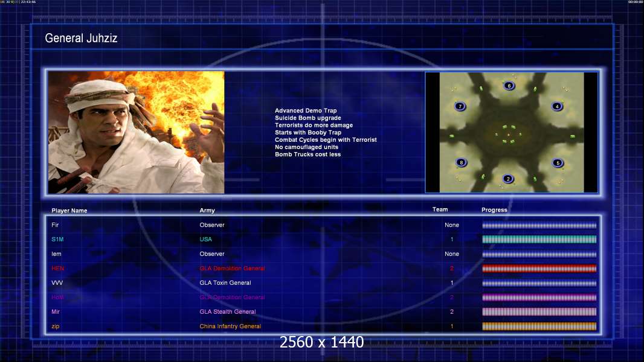Select player name "S1M"
The image size is (644, 362).
(x=57, y=240)
